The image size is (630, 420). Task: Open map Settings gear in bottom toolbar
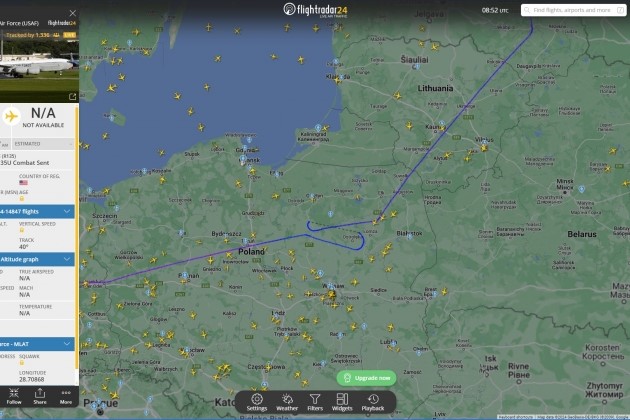click(x=257, y=402)
